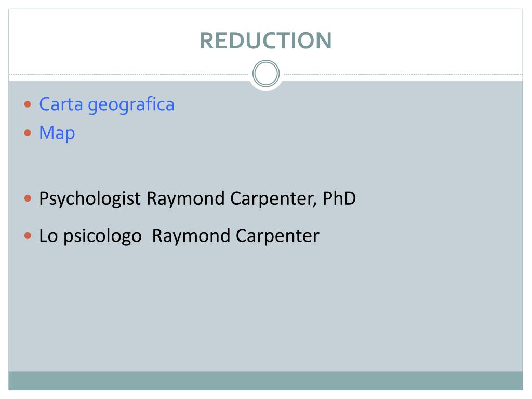
Task: Open the blue Carta geografica text
Action: tap(107, 105)
